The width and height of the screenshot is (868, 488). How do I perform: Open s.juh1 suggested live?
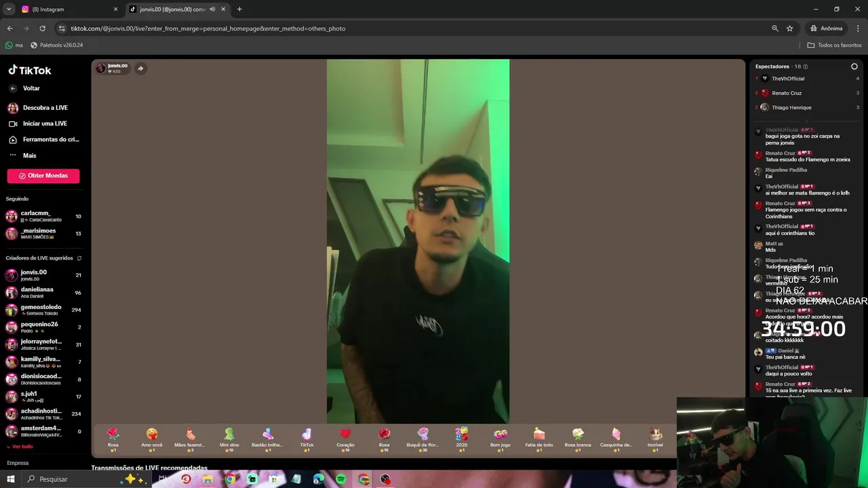43,396
